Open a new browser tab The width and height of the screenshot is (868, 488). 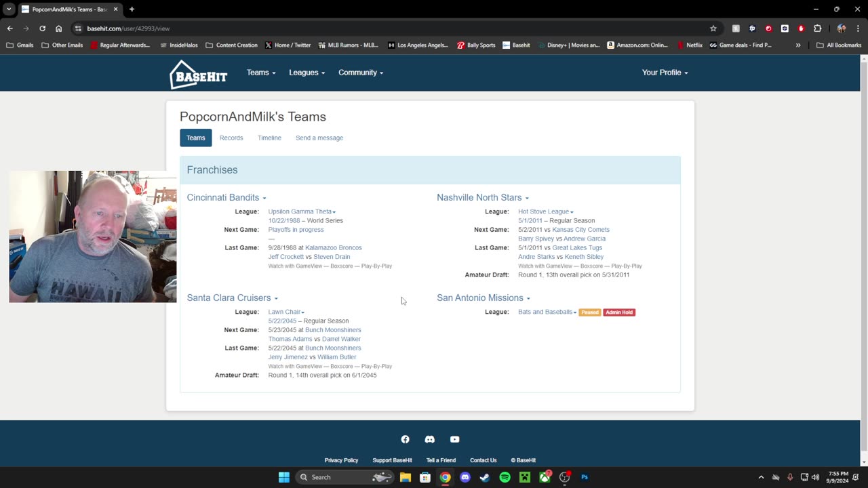(x=132, y=9)
